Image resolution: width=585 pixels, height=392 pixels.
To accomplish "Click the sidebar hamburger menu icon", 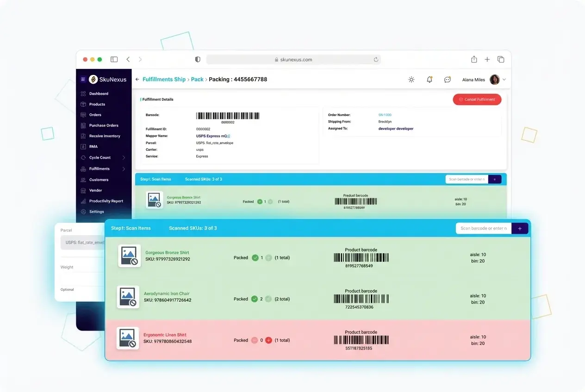I will pos(84,79).
